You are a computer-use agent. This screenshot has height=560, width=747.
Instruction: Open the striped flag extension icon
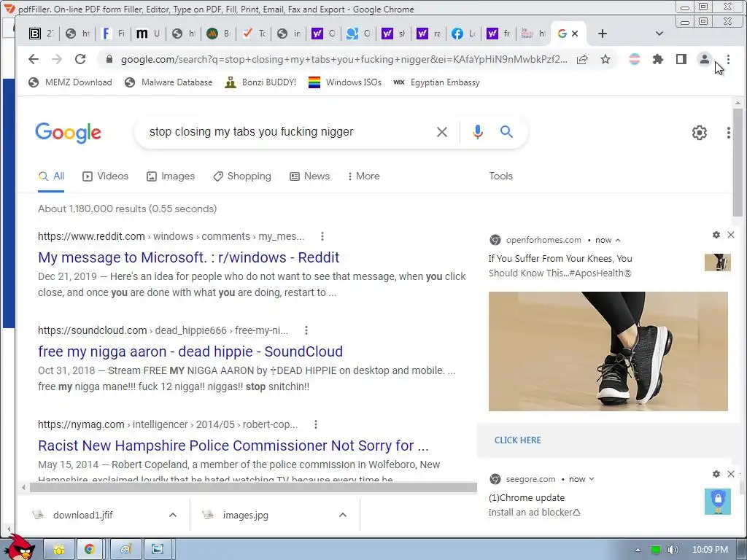635,60
